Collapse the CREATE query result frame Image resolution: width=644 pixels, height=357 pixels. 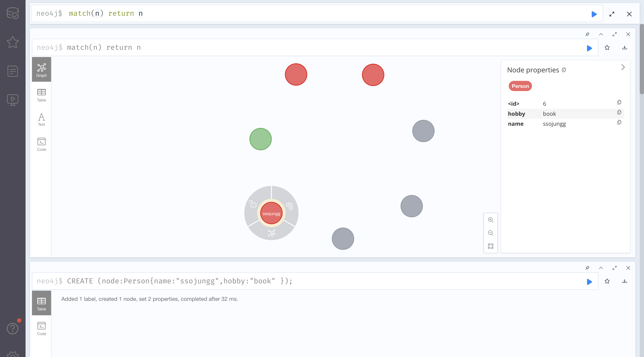(601, 268)
